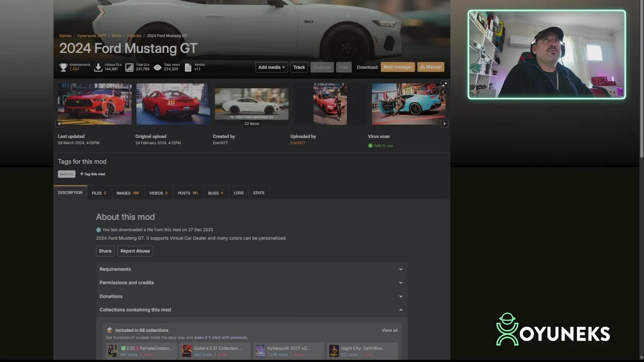Click the Kyberpunk 2077 collection thumbnail image
The width and height of the screenshot is (644, 362).
click(260, 351)
